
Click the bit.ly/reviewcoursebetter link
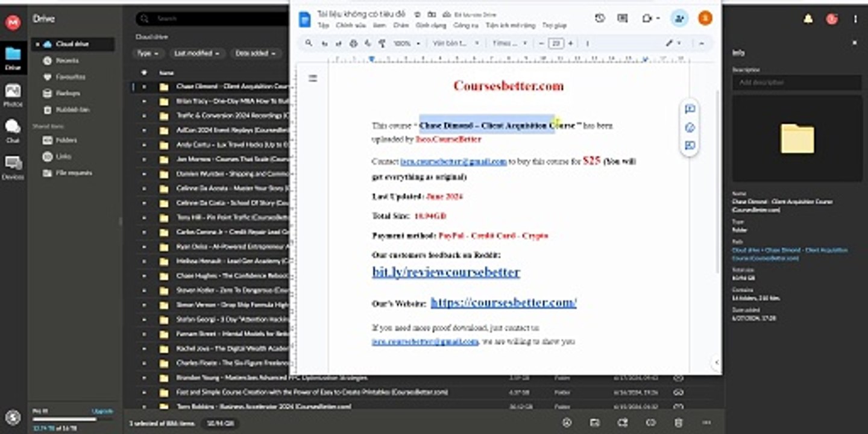pos(446,272)
